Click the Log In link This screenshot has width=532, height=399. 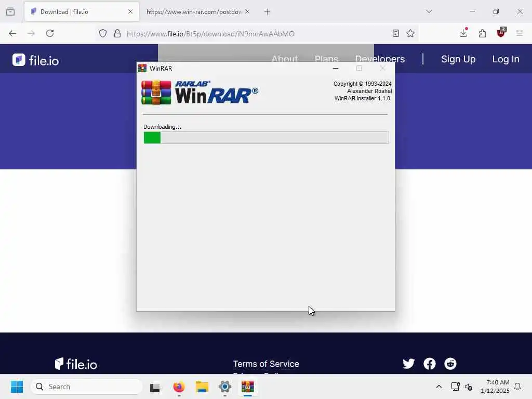[506, 59]
